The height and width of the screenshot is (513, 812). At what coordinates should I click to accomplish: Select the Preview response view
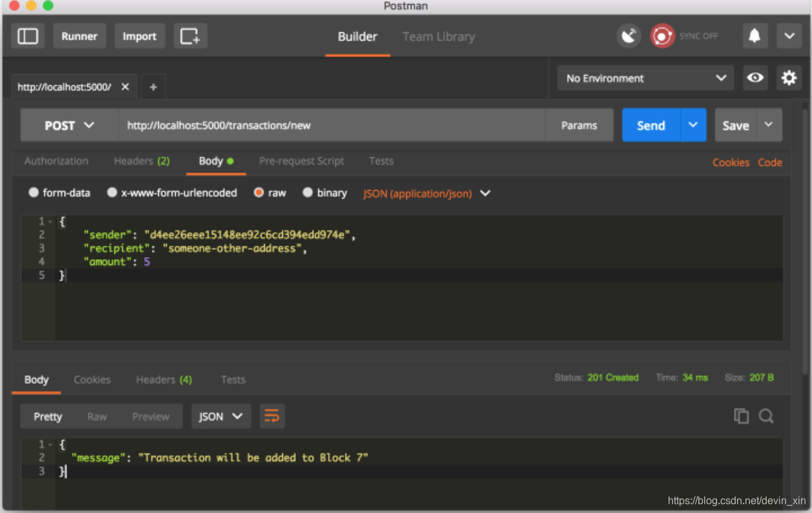coord(151,416)
